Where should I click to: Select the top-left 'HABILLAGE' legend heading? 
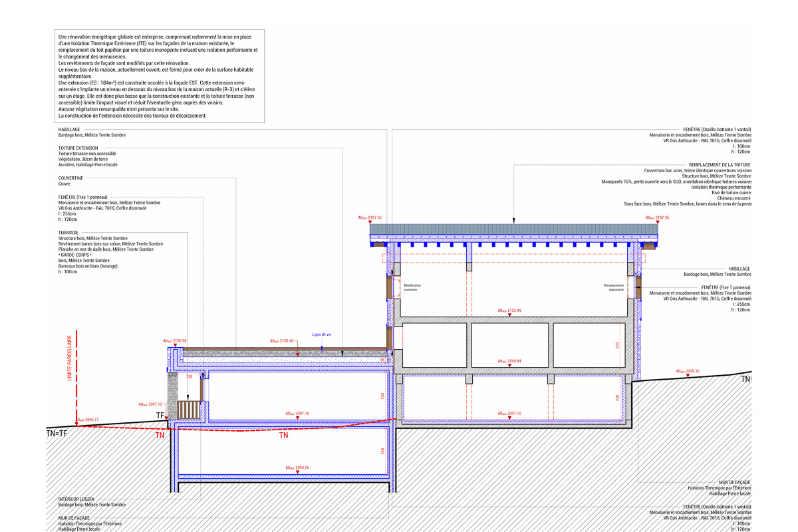69,130
